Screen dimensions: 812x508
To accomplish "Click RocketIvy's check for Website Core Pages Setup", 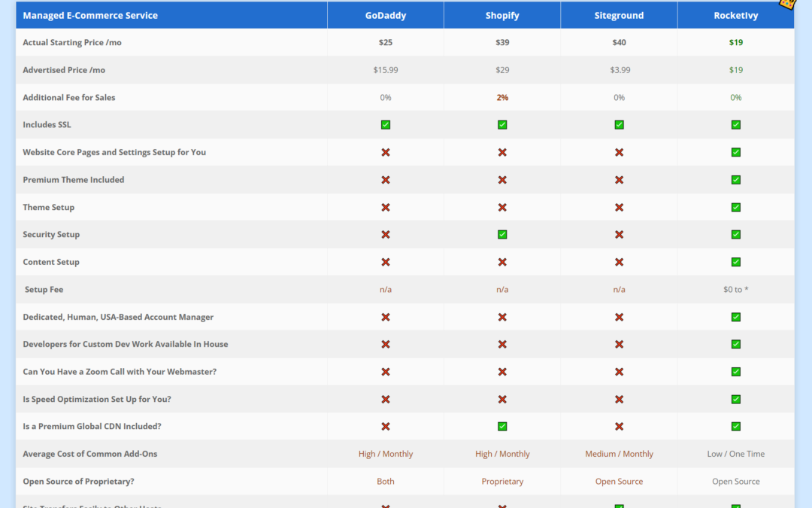I will (736, 152).
